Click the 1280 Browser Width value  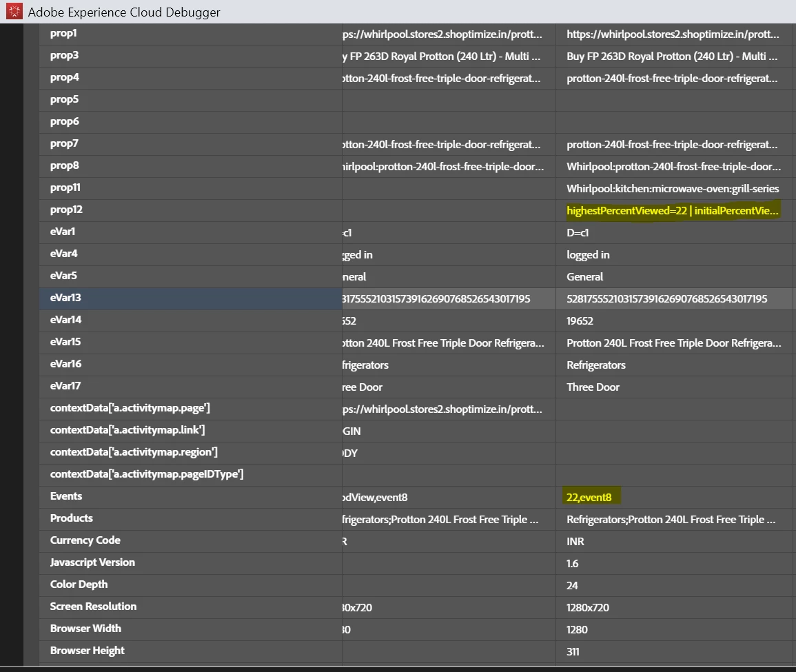(x=577, y=630)
